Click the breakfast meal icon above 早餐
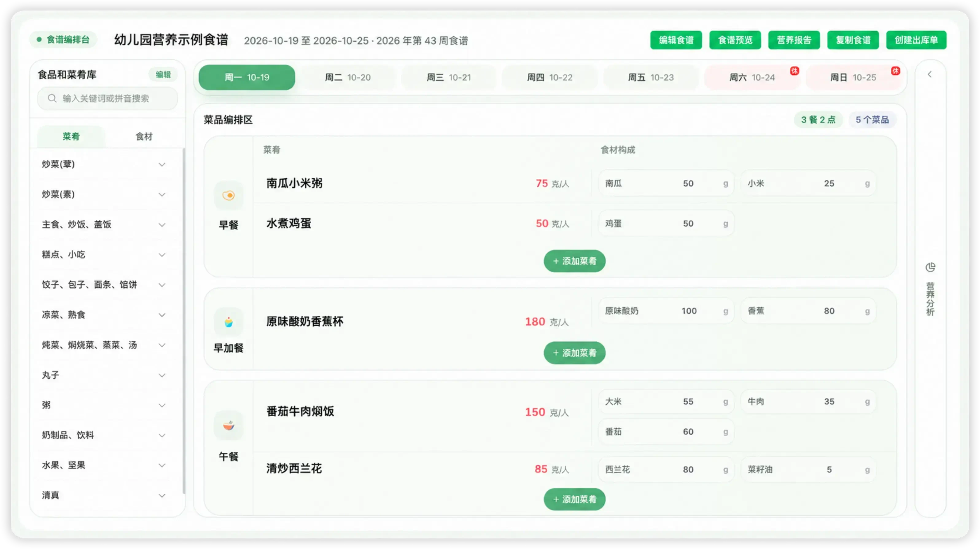980x549 pixels. (x=228, y=195)
